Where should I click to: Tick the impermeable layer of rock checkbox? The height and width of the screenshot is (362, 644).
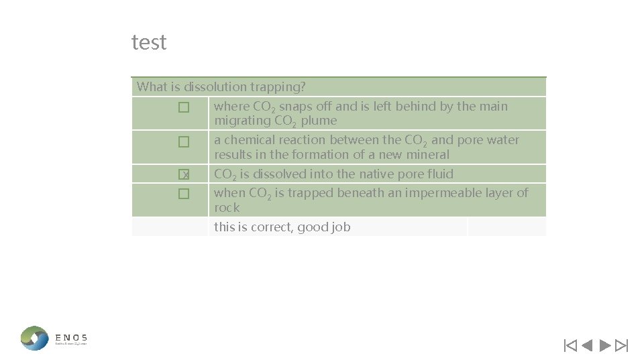pos(184,194)
